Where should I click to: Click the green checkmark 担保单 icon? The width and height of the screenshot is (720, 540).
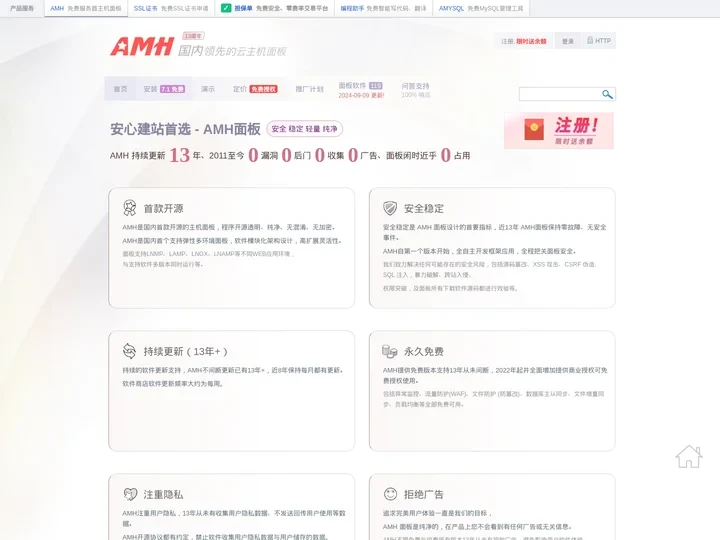[226, 8]
